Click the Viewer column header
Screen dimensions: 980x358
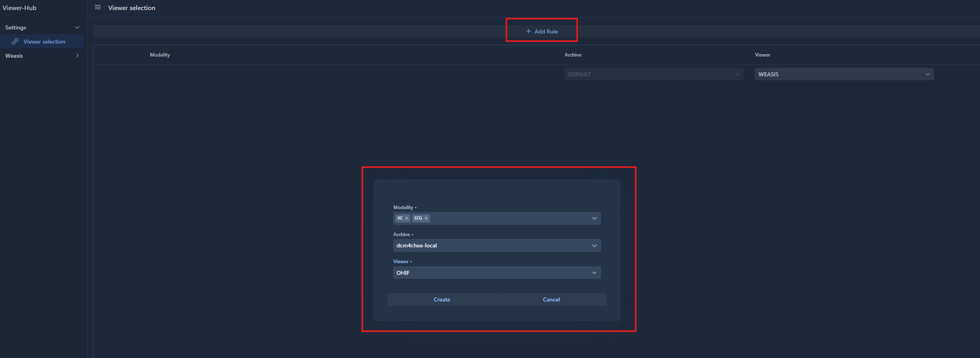762,55
